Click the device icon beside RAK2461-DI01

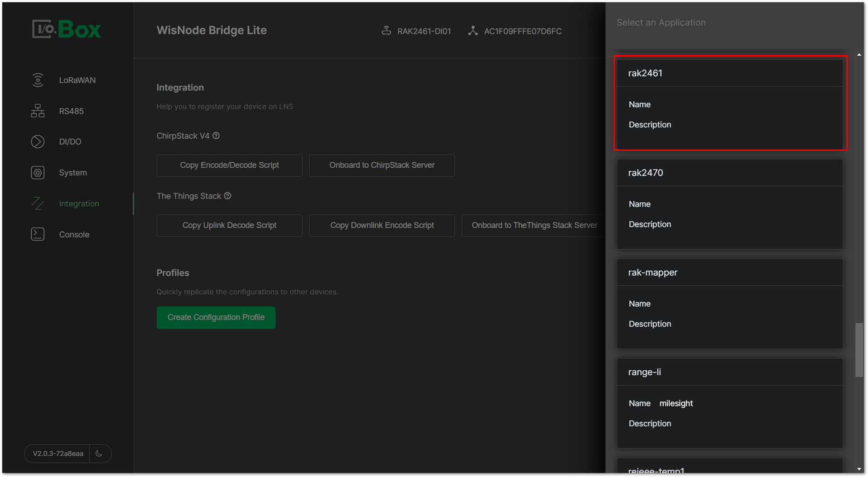(x=386, y=31)
